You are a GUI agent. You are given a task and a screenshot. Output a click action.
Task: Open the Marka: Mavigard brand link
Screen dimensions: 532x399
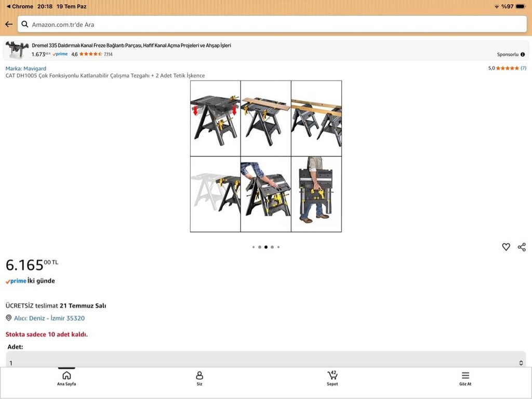[x=26, y=68]
